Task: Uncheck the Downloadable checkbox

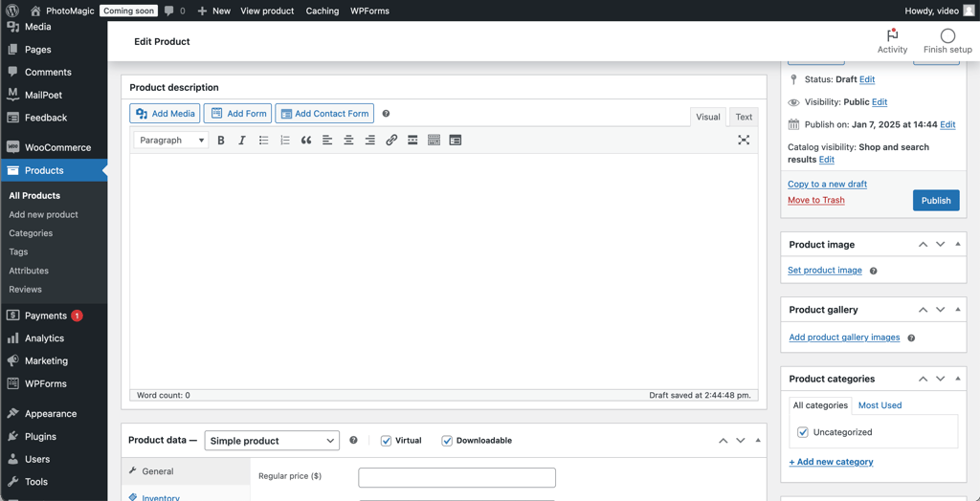Action: point(447,441)
